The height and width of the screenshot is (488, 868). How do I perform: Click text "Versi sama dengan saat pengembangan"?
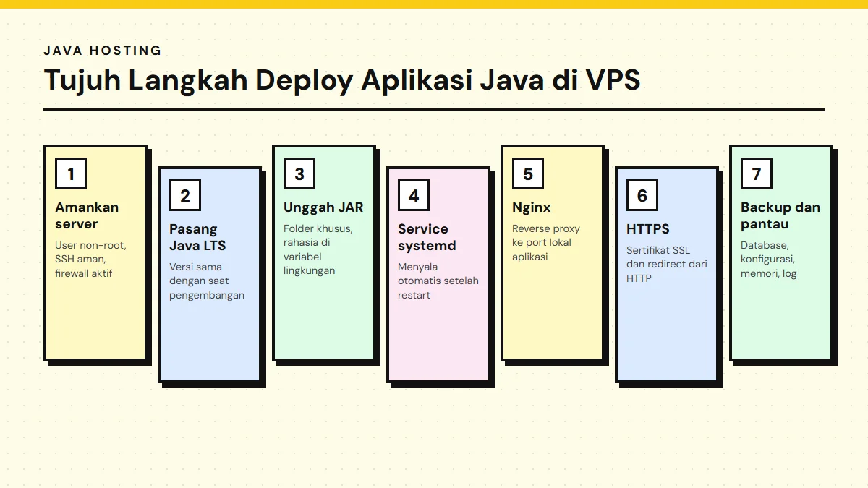(207, 281)
